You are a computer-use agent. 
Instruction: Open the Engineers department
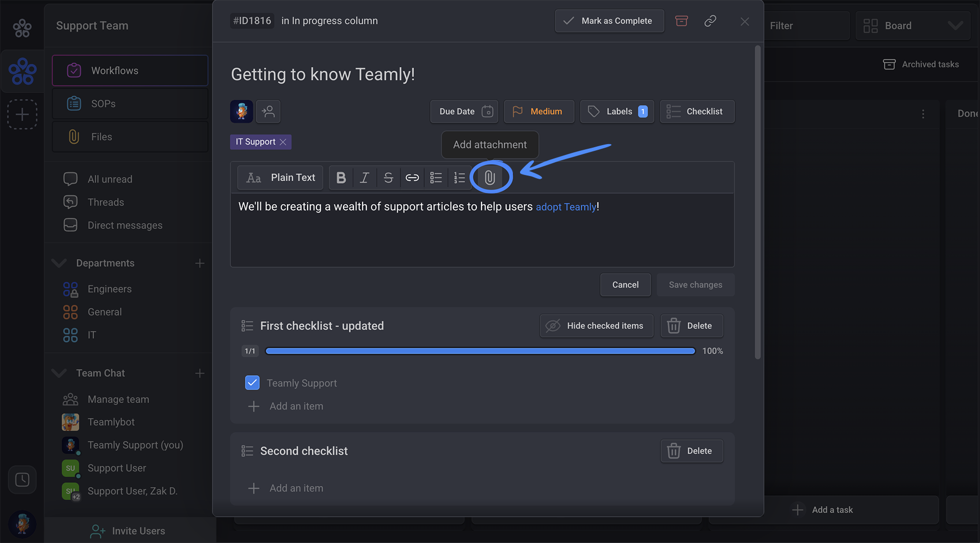pyautogui.click(x=109, y=289)
